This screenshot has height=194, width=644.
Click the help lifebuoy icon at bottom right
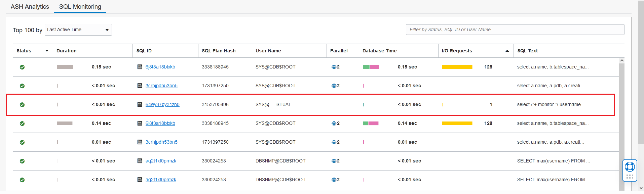630,167
